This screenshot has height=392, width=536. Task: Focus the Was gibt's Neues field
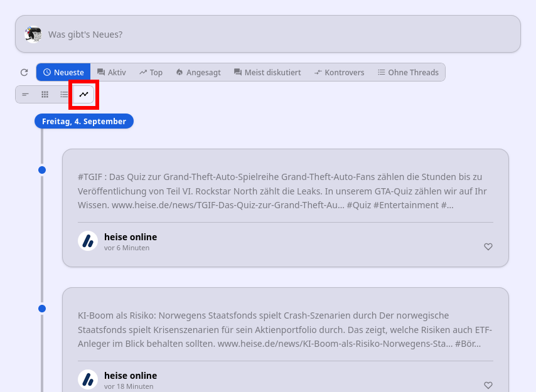(x=268, y=34)
